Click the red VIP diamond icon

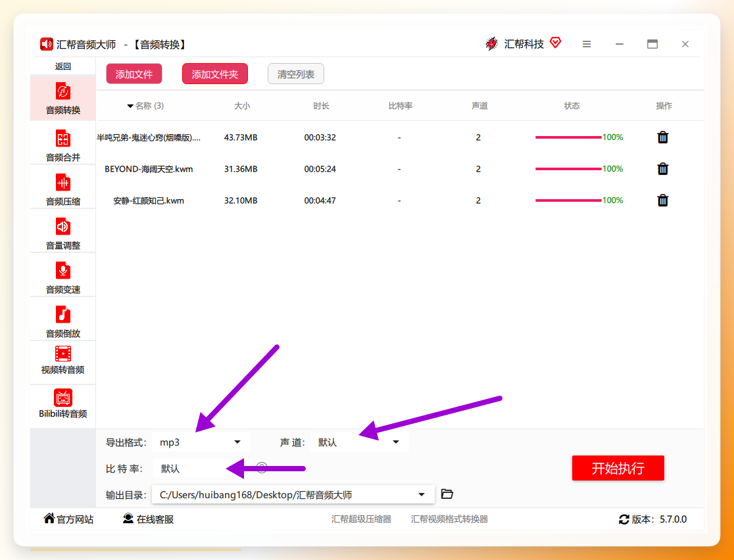click(555, 43)
